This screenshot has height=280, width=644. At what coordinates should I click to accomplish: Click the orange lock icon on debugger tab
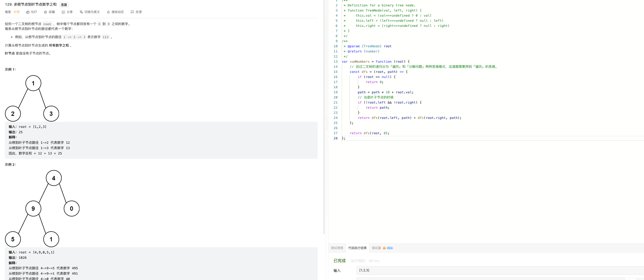[384, 248]
